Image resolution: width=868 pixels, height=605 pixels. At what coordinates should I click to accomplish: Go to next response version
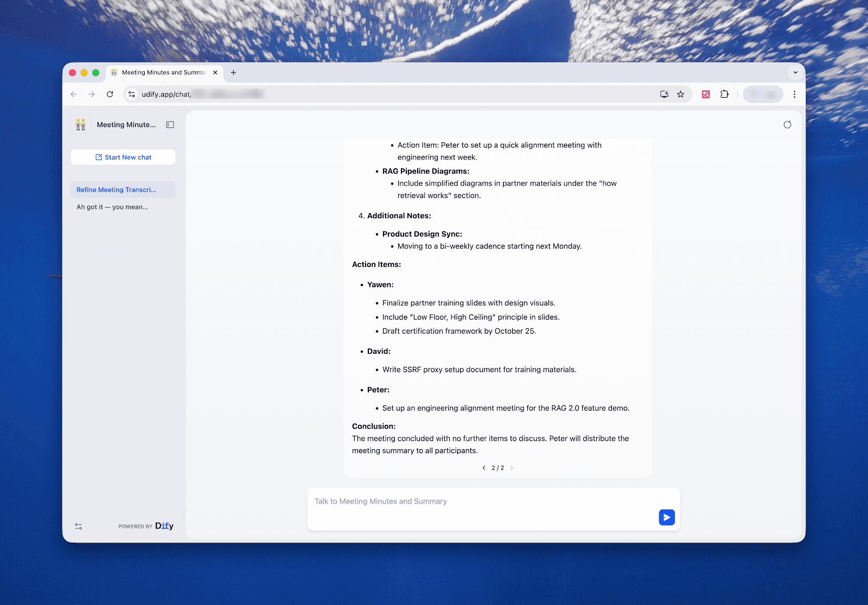tap(512, 468)
